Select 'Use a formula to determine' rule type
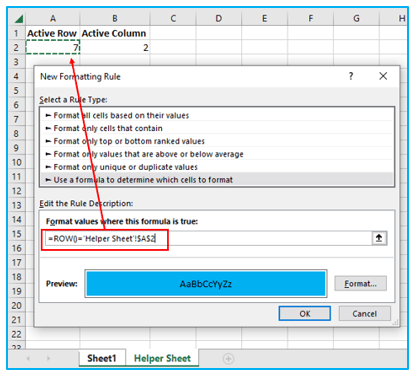The image size is (415, 377). 217,180
